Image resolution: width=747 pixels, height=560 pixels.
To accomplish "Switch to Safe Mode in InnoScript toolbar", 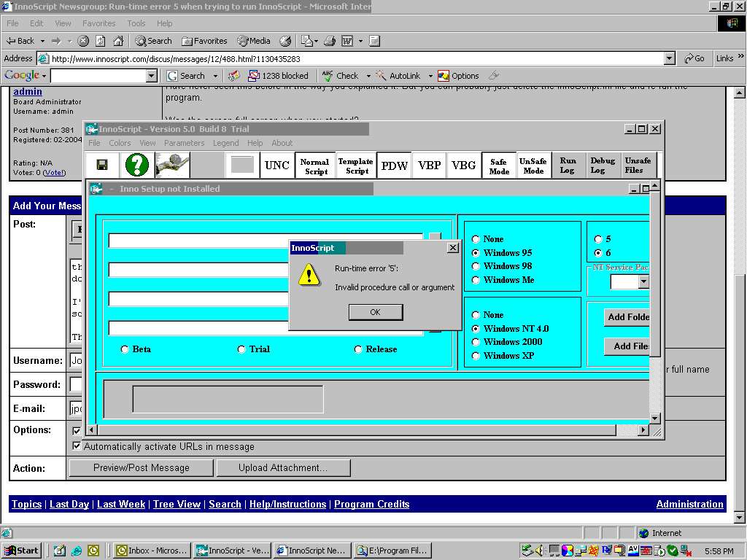I will coord(499,166).
